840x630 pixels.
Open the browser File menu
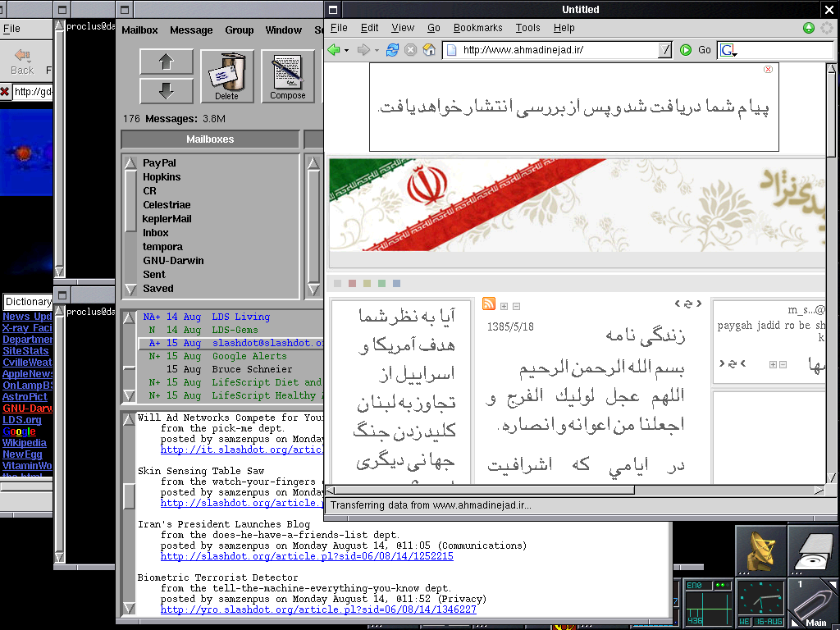[x=339, y=28]
